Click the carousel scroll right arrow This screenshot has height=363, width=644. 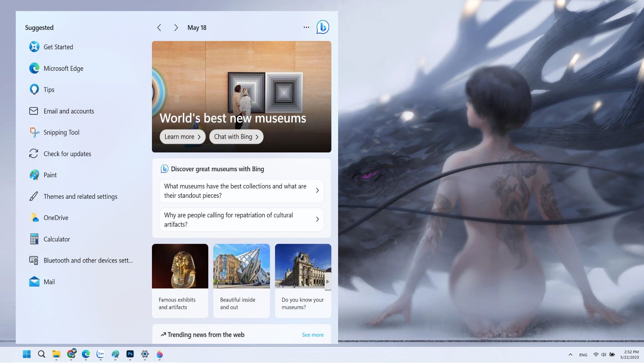[328, 282]
